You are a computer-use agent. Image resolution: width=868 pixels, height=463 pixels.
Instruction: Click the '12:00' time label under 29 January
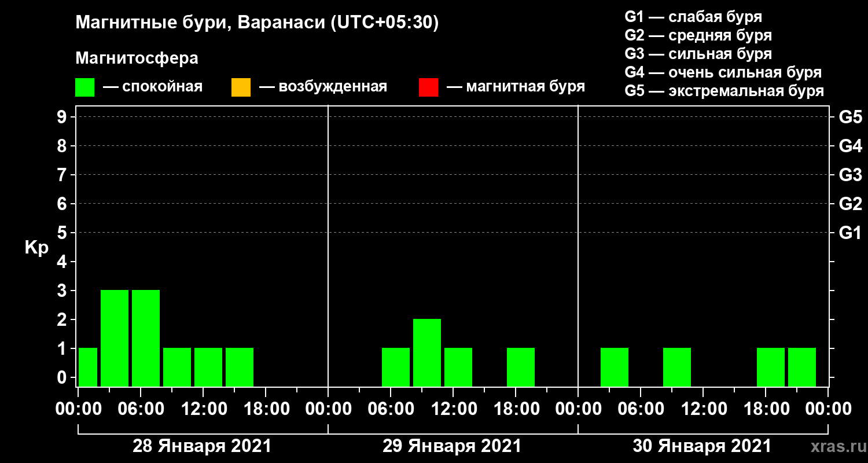[453, 409]
